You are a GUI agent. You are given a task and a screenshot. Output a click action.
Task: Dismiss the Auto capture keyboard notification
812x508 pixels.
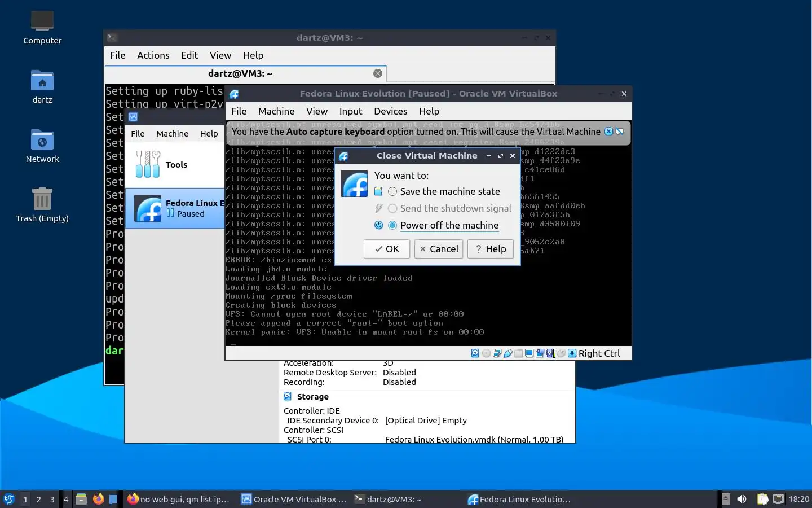608,132
